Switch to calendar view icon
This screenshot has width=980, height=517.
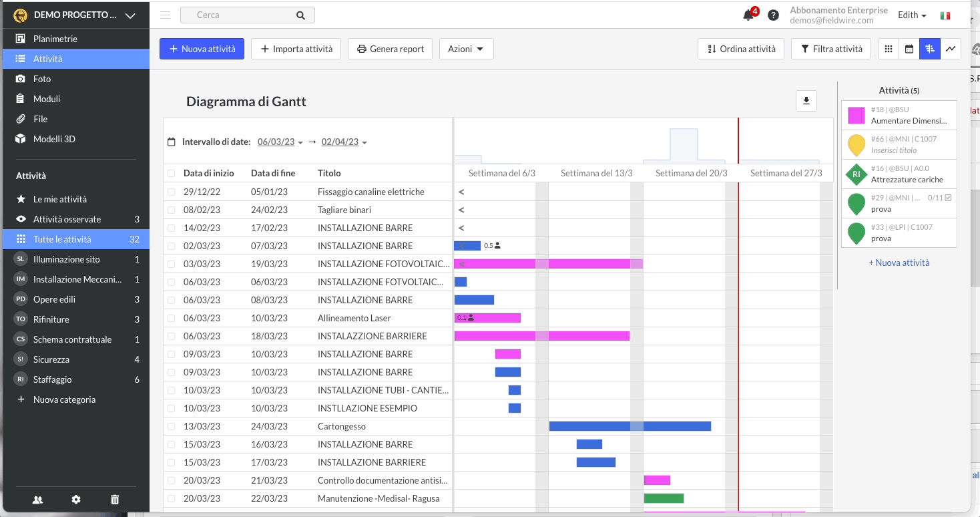pos(909,49)
